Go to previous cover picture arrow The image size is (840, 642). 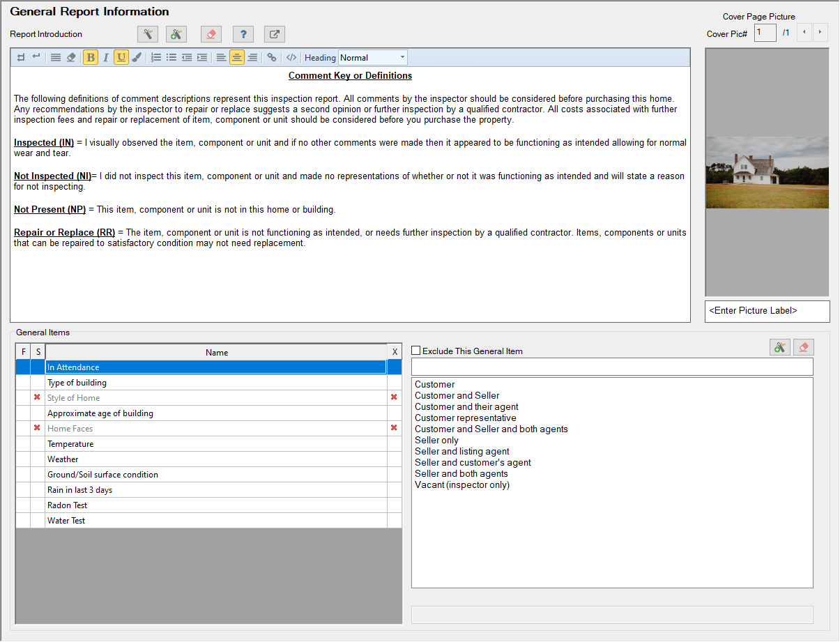click(x=804, y=33)
